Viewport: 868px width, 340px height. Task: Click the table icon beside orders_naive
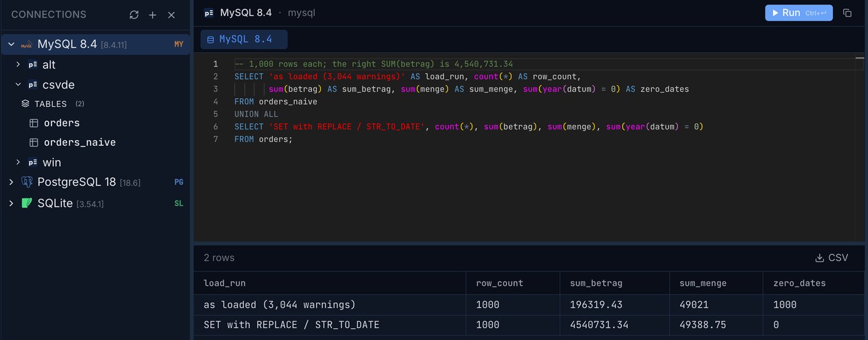(x=34, y=143)
